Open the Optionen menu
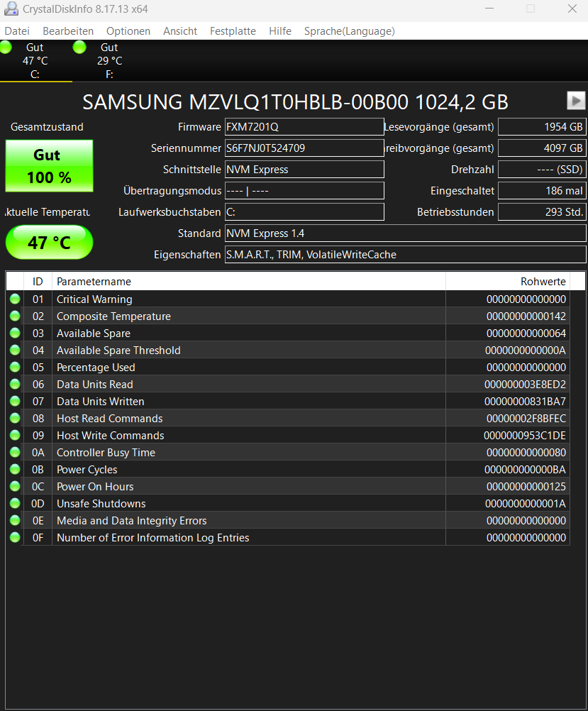 coord(128,31)
